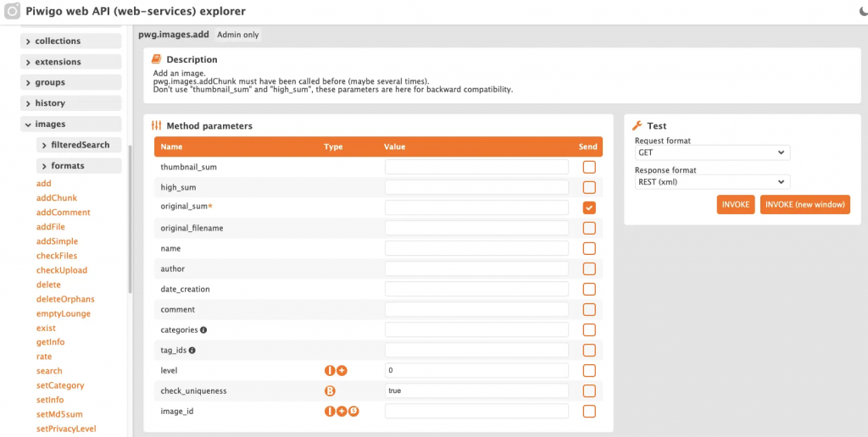Click the integer type icon for level
The image size is (868, 437).
330,371
